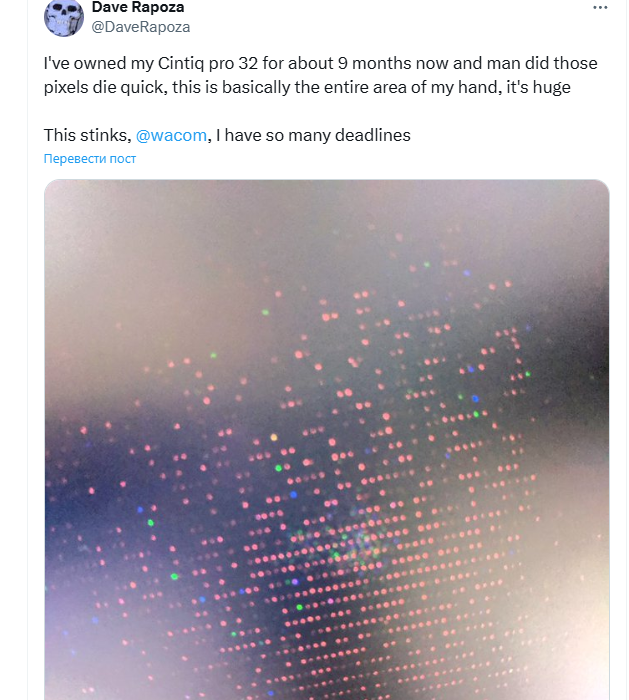The height and width of the screenshot is (700, 629).
Task: Open the dead pixels photo attachment
Action: coord(326,440)
